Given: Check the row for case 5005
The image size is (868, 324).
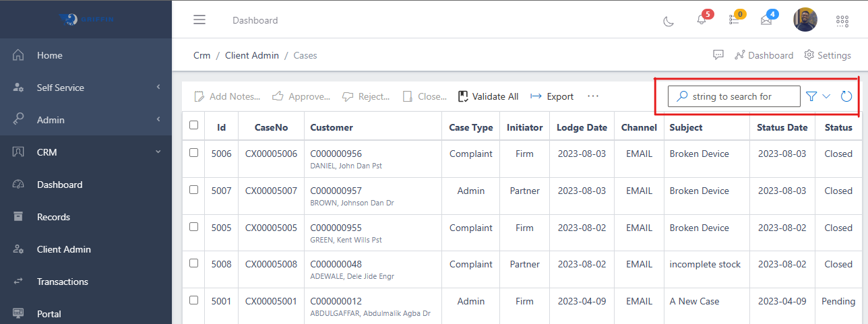Looking at the screenshot, I should pyautogui.click(x=194, y=227).
